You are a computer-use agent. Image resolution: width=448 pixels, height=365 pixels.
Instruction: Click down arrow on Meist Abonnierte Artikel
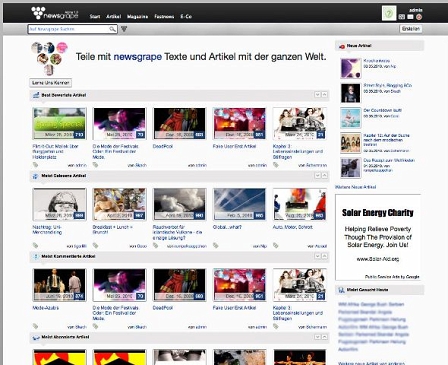pos(318,337)
